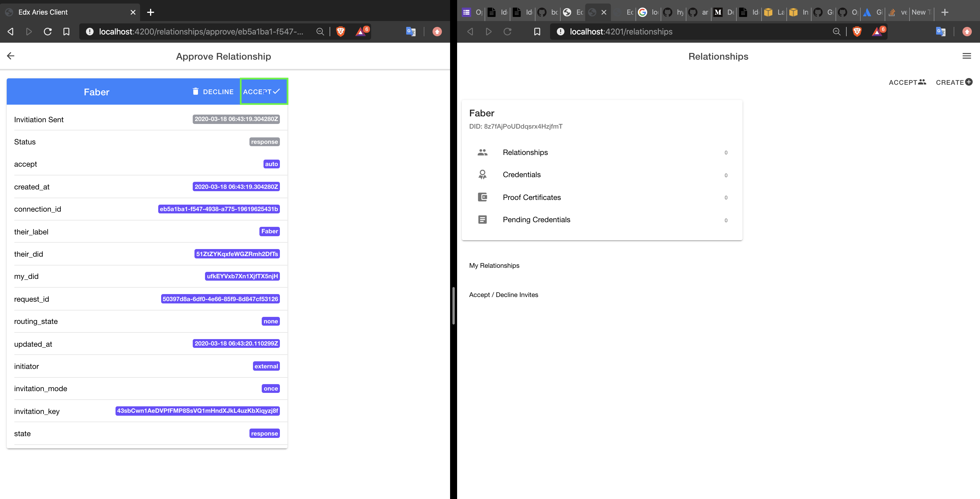Close the Edx Aries Client tab

point(133,12)
